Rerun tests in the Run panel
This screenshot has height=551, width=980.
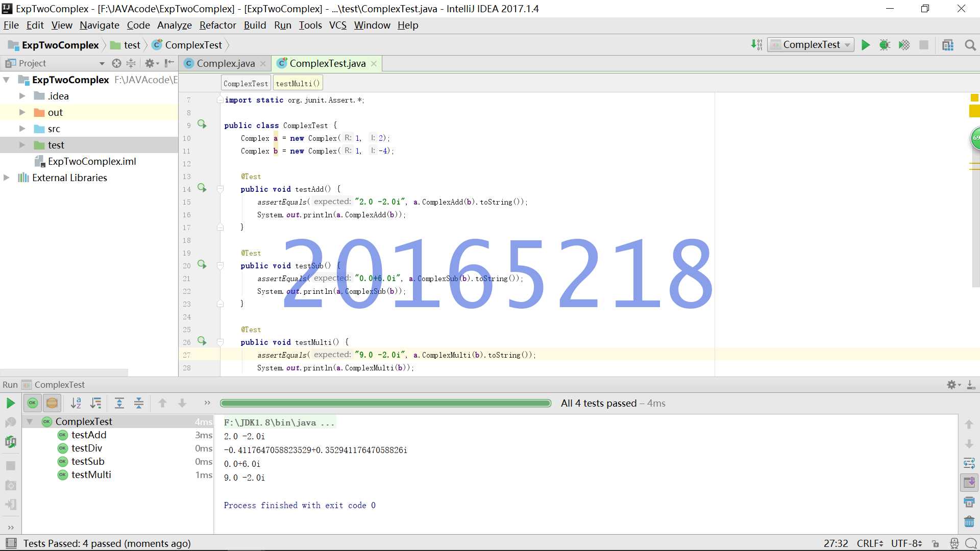pos(10,403)
